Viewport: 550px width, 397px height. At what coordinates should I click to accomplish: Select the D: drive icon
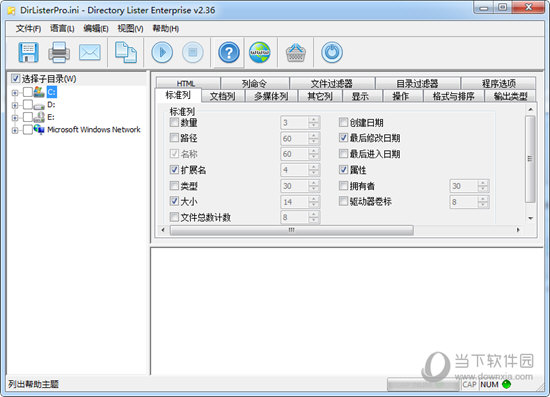click(39, 105)
